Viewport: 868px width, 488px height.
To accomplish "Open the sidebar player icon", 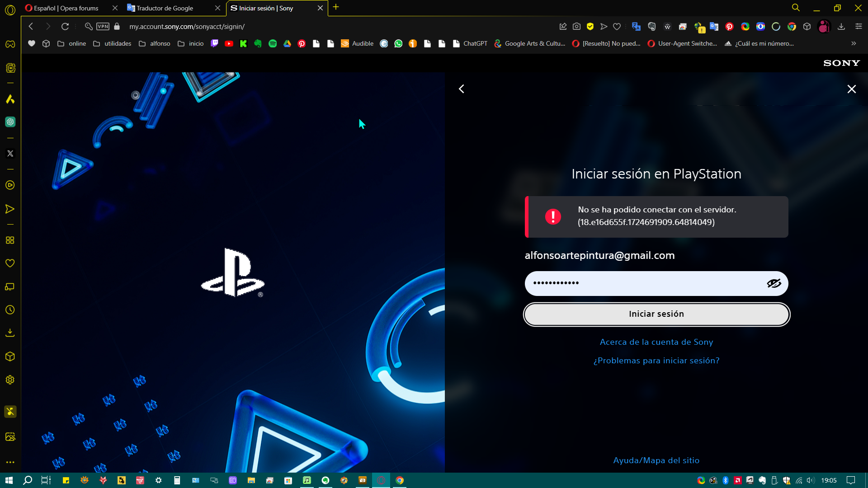I will pos(10,185).
